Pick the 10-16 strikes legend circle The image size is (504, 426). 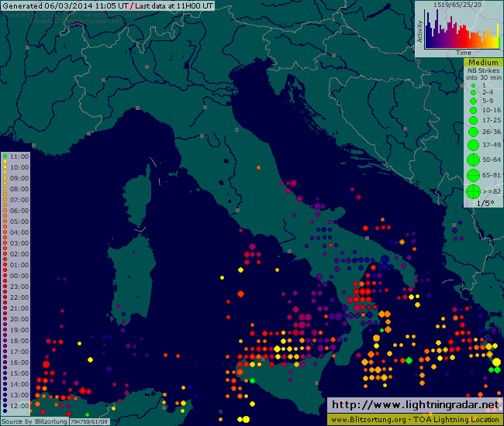click(x=473, y=111)
